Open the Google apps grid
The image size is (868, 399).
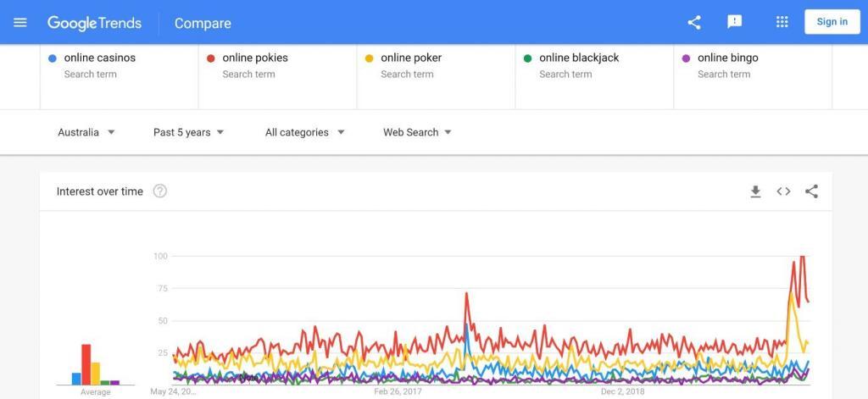[x=782, y=22]
